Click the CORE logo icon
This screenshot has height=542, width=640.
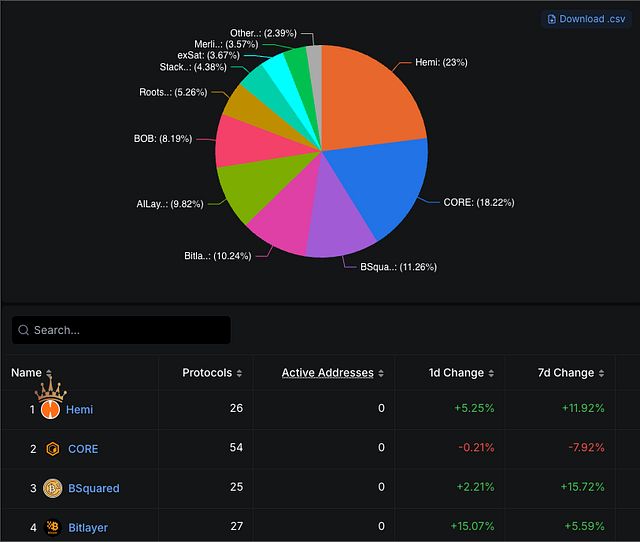[53, 449]
